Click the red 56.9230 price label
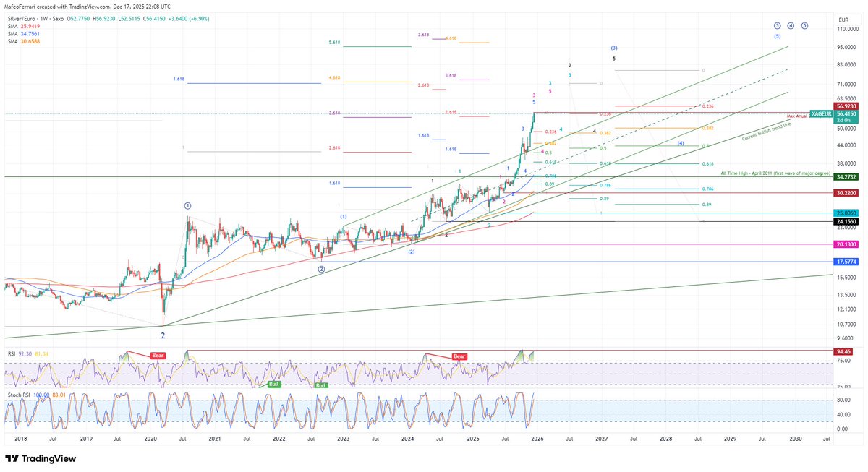The height and width of the screenshot is (472, 868). [846, 106]
